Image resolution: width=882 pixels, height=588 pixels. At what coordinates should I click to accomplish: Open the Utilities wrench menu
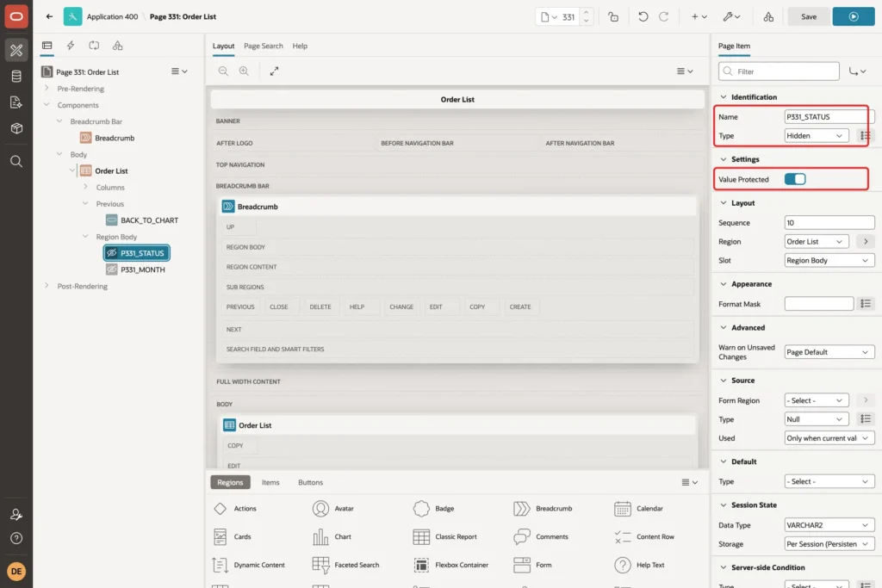click(731, 16)
